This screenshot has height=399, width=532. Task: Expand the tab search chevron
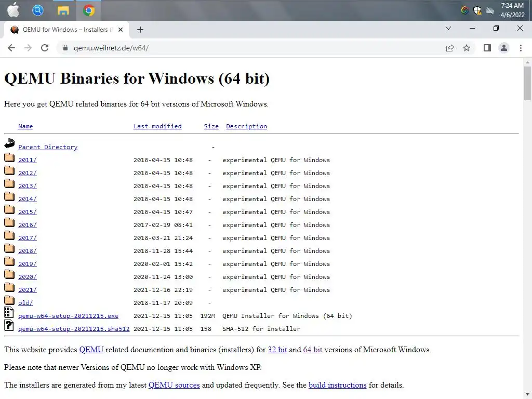click(x=448, y=28)
